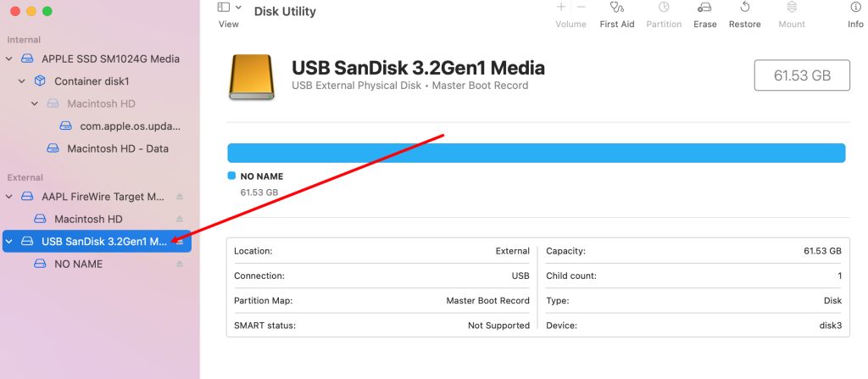
Task: Collapse APPLE SSD SM1024G Media disclosure
Action: point(8,59)
